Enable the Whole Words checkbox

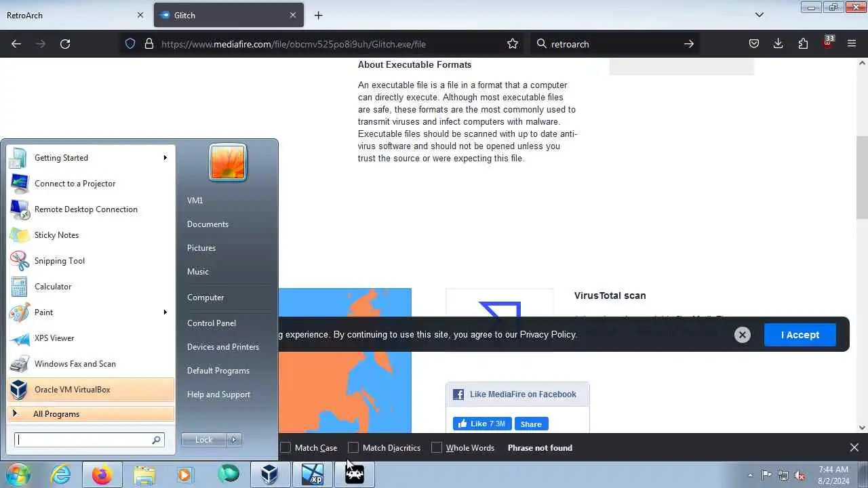(437, 448)
